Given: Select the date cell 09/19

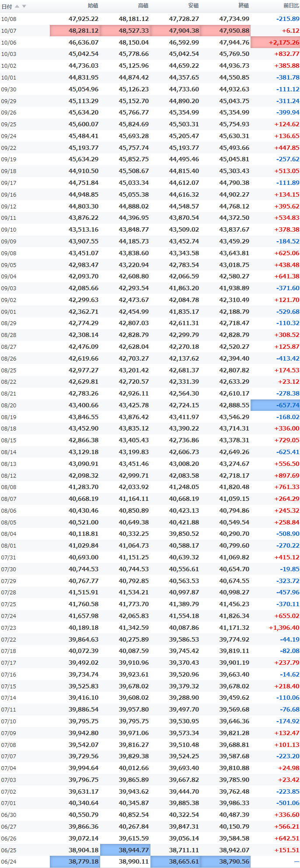Looking at the screenshot, I should (9, 160).
